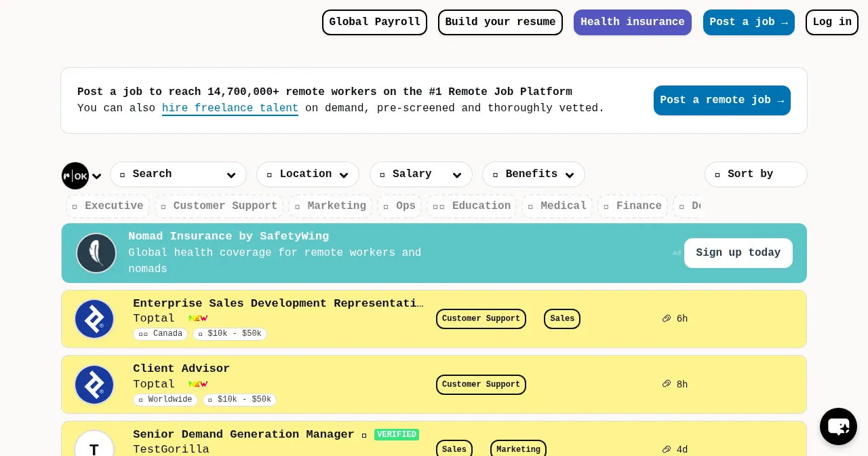The height and width of the screenshot is (456, 868).
Task: Expand the chevron beside Remote OK logo
Action: pos(96,176)
